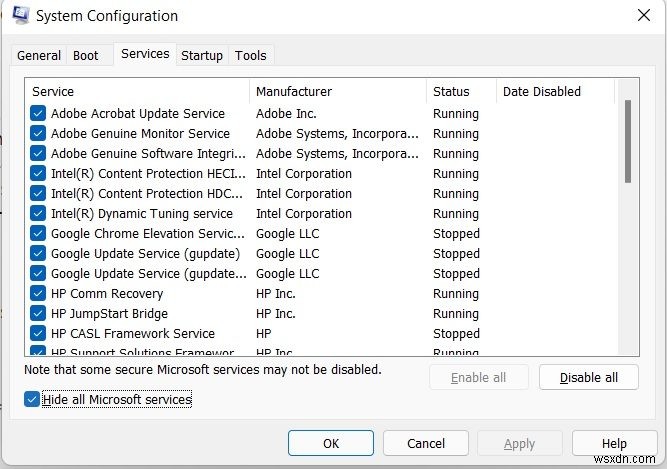Viewport: 667px width, 469px height.
Task: Disable Intel Dynamic Tuning service checkbox
Action: 38,213
